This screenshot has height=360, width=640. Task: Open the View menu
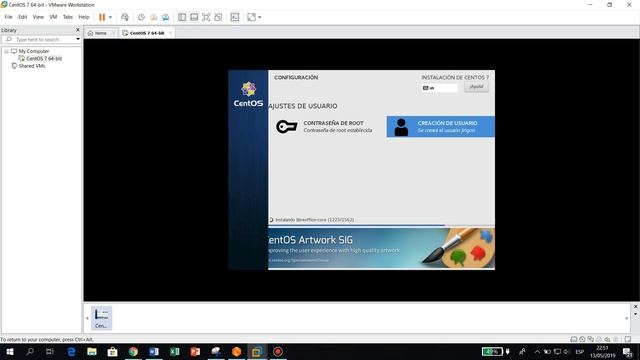(x=38, y=17)
